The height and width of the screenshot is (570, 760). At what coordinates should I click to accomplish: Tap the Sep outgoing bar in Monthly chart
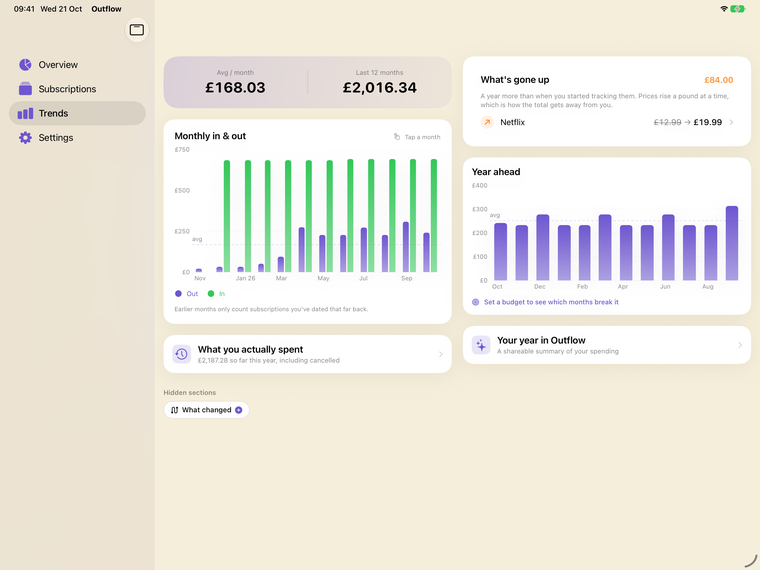click(x=406, y=247)
